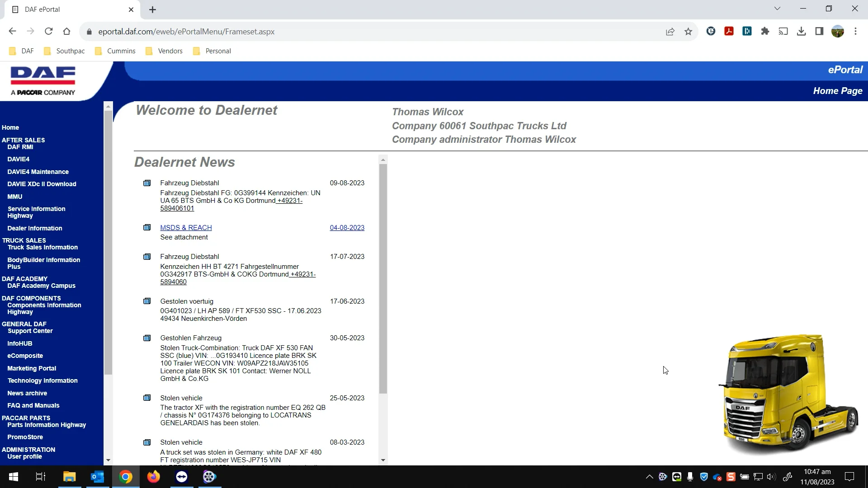Show hidden system tray icons chevron

(x=649, y=477)
